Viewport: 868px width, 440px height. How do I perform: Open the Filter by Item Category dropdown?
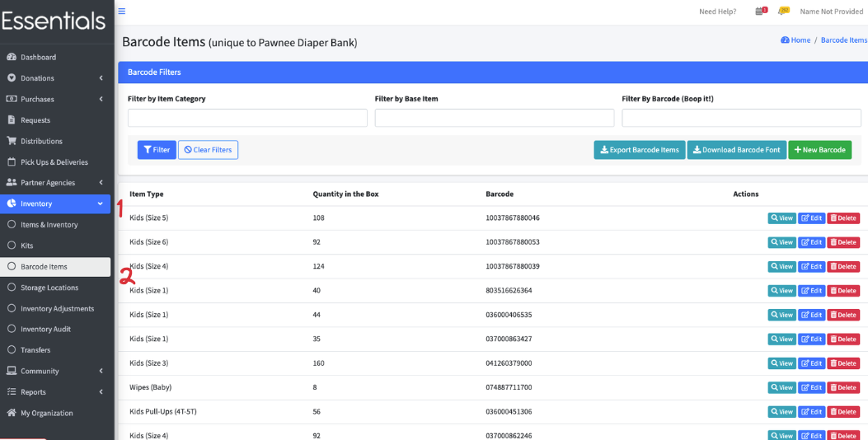[x=247, y=118]
